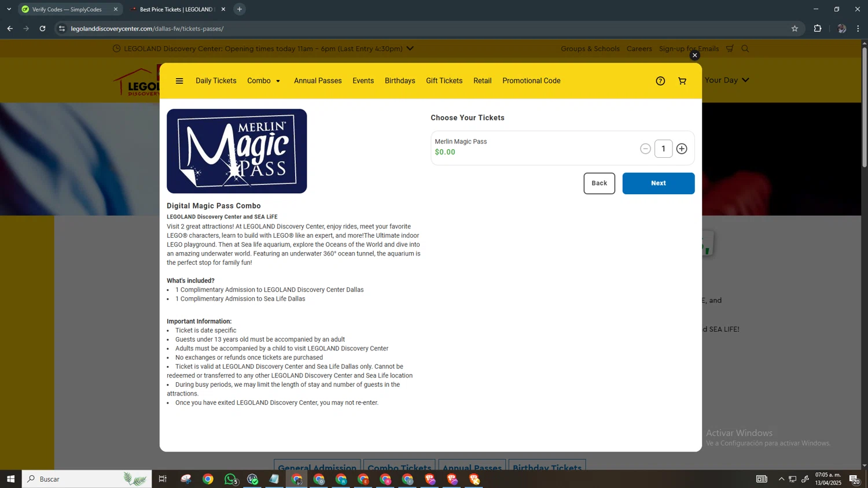Bookmark this page with the star
The width and height of the screenshot is (868, 488).
795,28
